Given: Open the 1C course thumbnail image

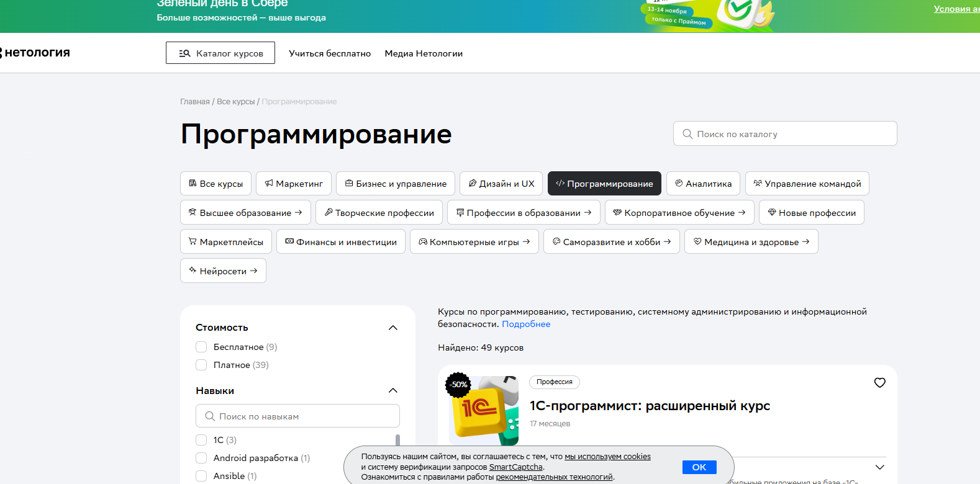Looking at the screenshot, I should pos(483,410).
